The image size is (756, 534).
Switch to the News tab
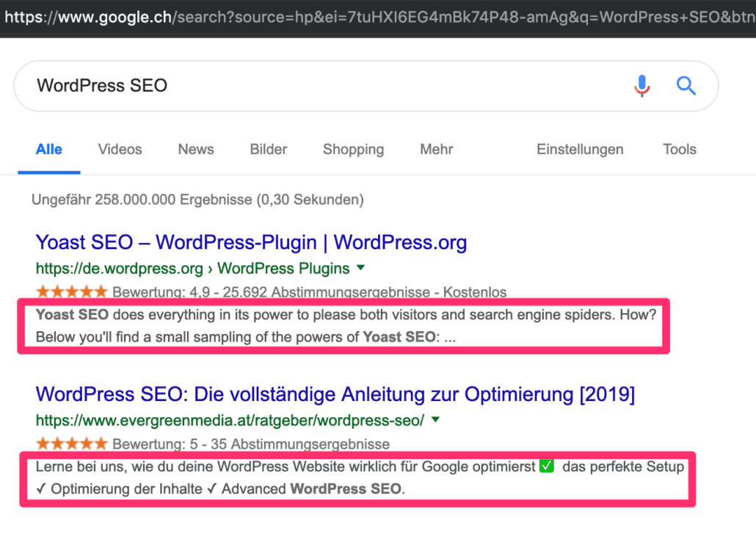click(196, 149)
